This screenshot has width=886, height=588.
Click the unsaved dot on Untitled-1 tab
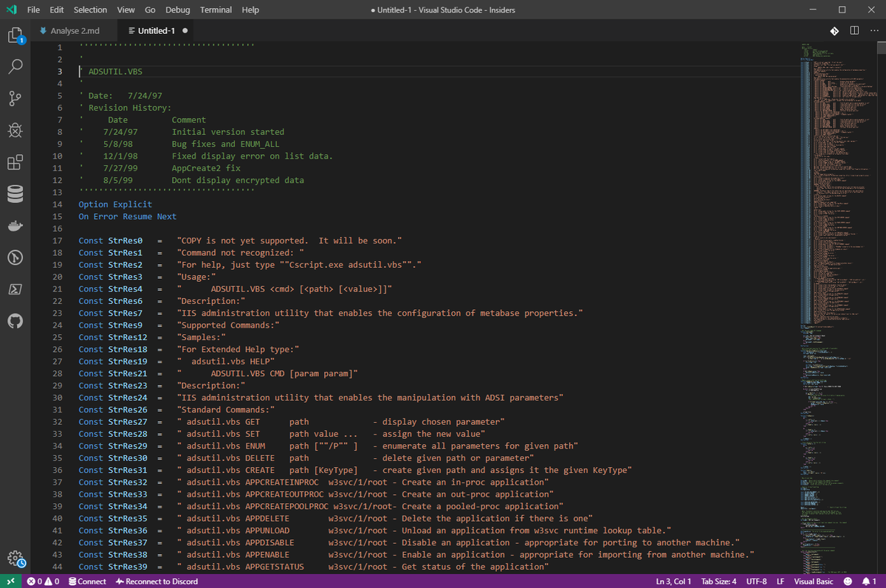pos(184,31)
